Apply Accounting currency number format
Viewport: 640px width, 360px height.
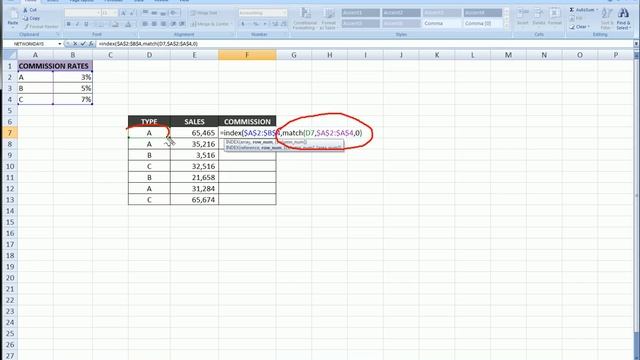coord(244,24)
